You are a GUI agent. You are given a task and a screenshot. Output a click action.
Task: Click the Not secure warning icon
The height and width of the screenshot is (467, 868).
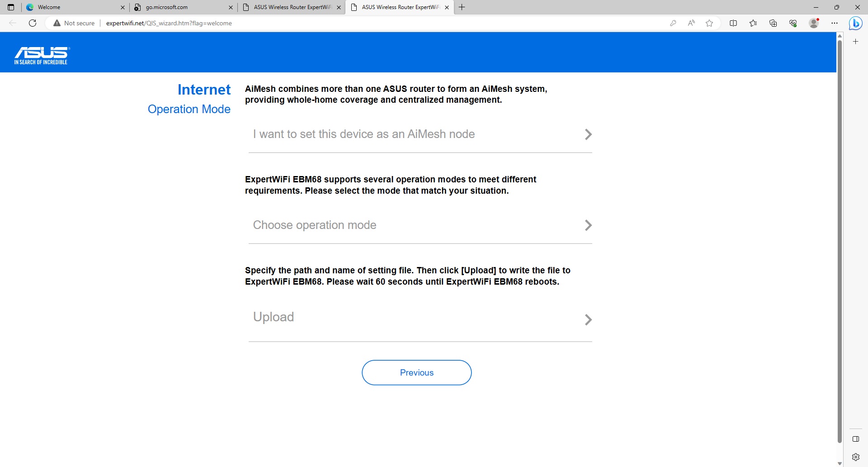click(x=57, y=23)
